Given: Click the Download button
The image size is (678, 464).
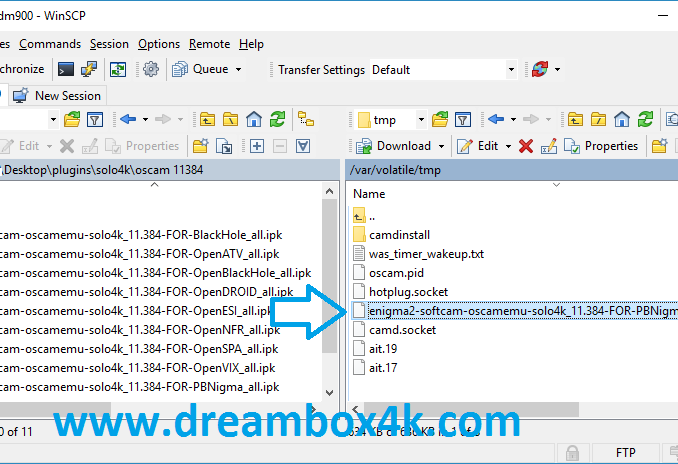Looking at the screenshot, I should [393, 146].
